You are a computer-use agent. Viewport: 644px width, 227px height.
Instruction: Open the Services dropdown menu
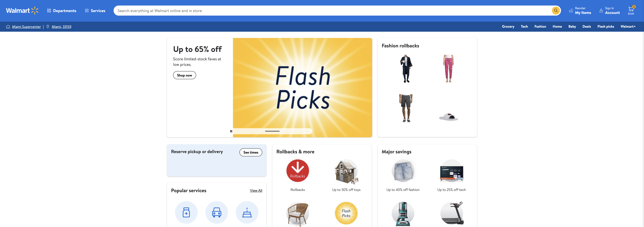(x=95, y=11)
